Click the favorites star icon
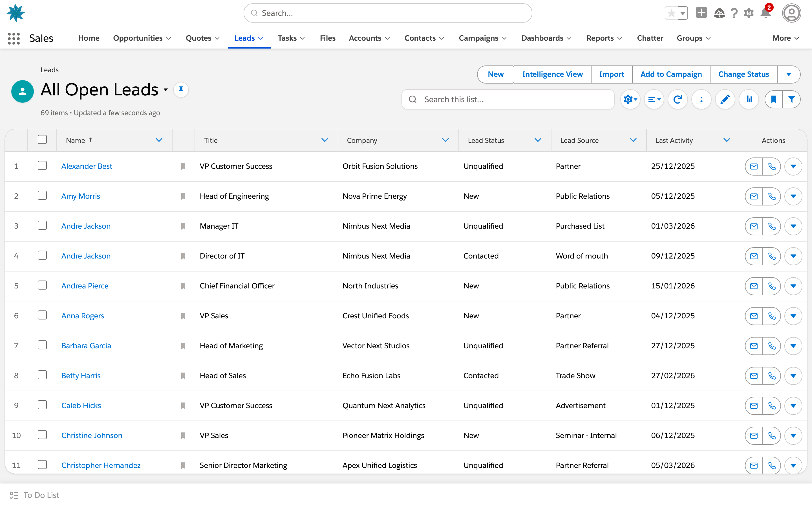 point(671,14)
